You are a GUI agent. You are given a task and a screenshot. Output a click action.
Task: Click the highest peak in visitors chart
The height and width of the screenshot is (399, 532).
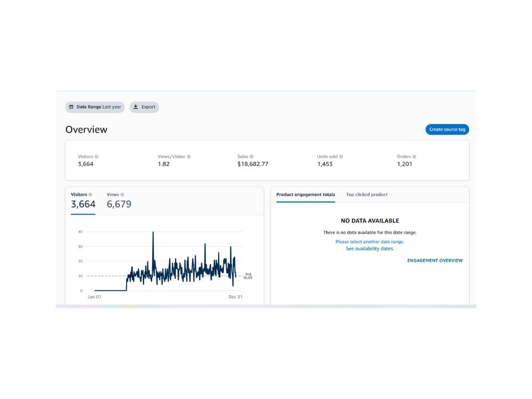point(153,232)
